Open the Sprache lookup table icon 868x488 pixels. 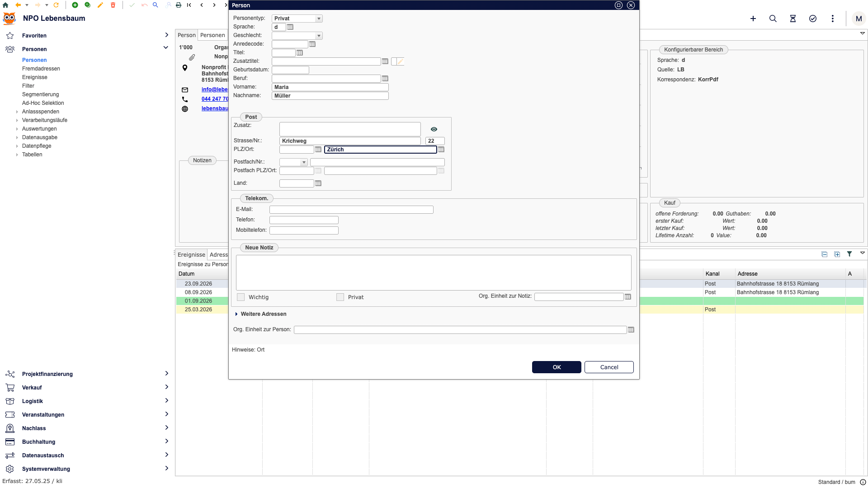coord(290,27)
